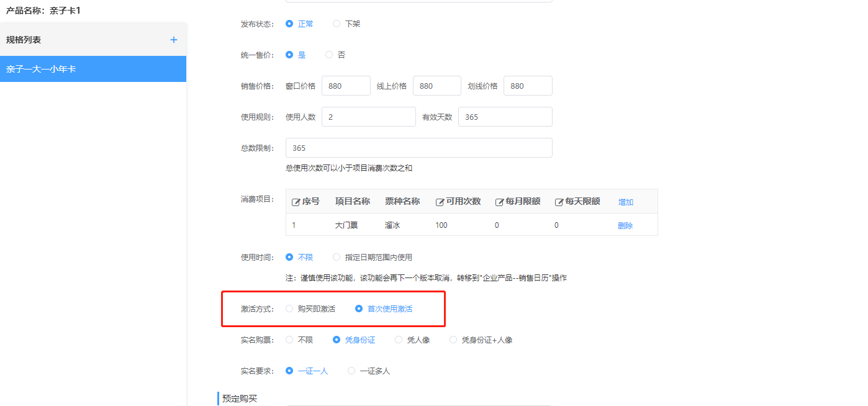868x406 pixels.
Task: Choose 一证多人 real-name requirement
Action: click(351, 371)
